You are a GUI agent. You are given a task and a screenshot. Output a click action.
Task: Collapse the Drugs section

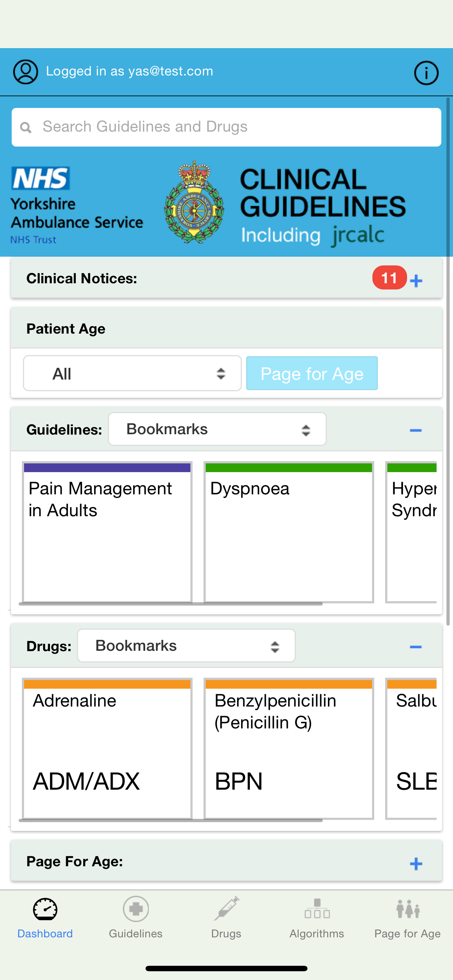pyautogui.click(x=416, y=647)
